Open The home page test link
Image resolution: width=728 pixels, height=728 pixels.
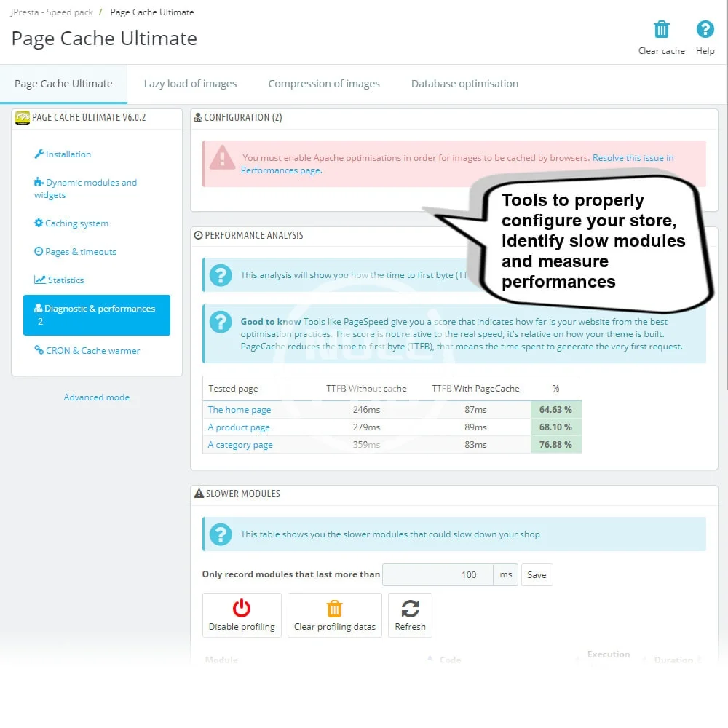pos(239,410)
